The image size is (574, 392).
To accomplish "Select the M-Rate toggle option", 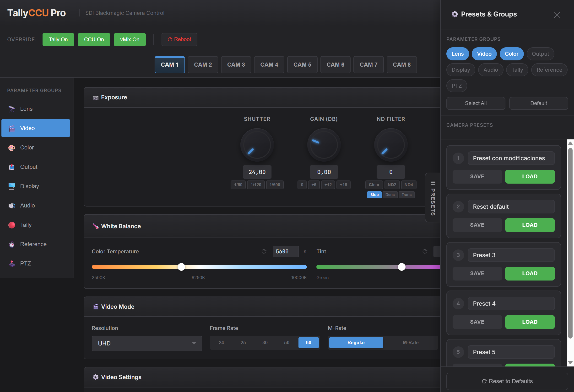I will click(410, 342).
